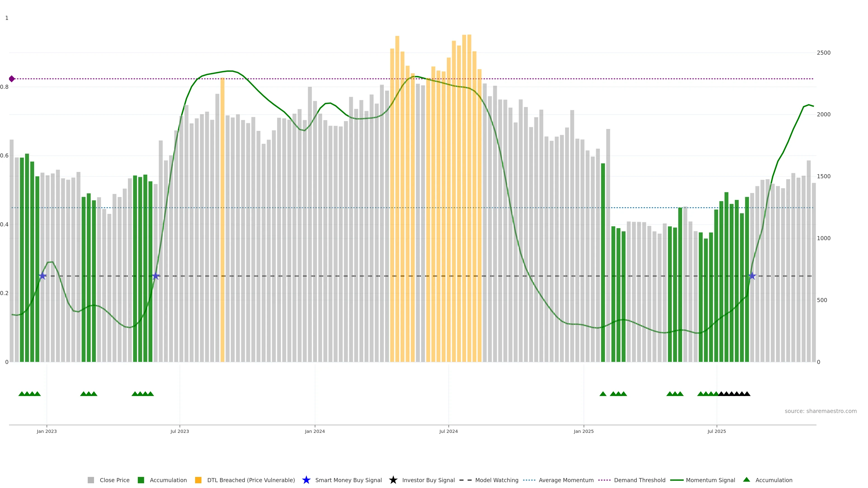Click the blue star Smart Money legend icon
Screen dimensions: 868x488
[306, 480]
